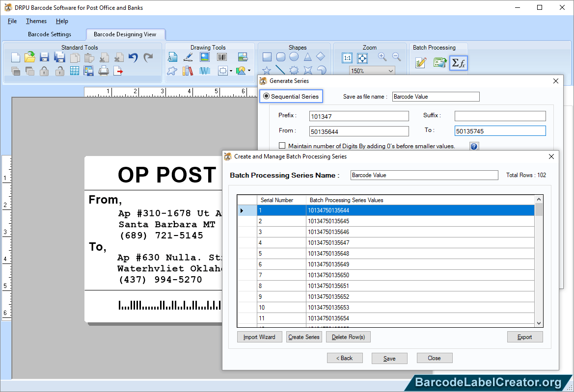
Task: Fit label to window zoom icon
Action: click(362, 58)
